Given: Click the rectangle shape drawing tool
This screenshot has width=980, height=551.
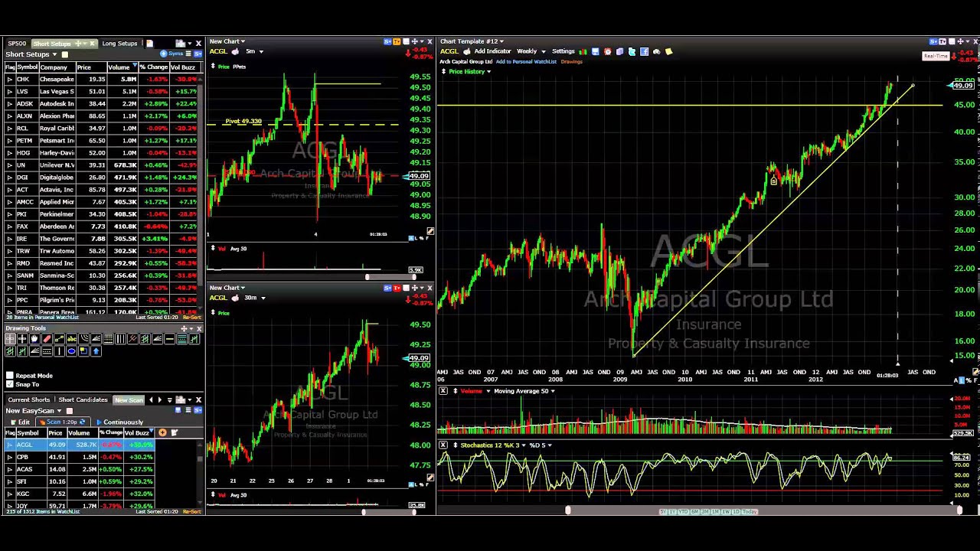Looking at the screenshot, I should pyautogui.click(x=84, y=351).
